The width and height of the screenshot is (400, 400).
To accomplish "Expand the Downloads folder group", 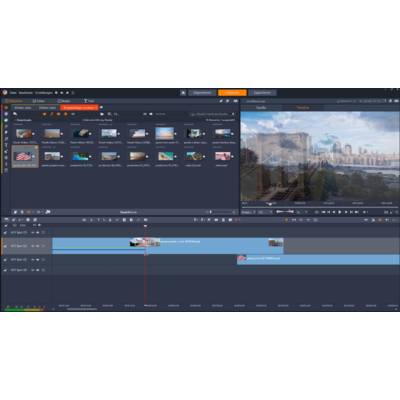I will (15, 120).
